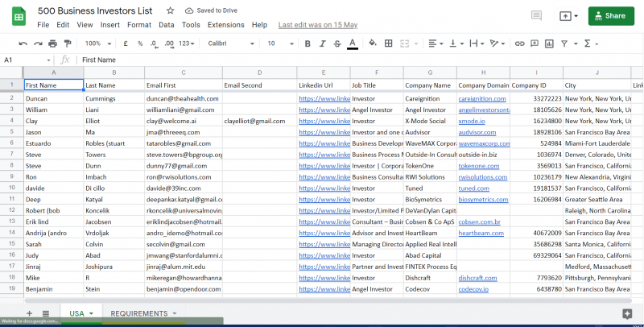
Task: Format as currency with pound icon
Action: (x=126, y=43)
